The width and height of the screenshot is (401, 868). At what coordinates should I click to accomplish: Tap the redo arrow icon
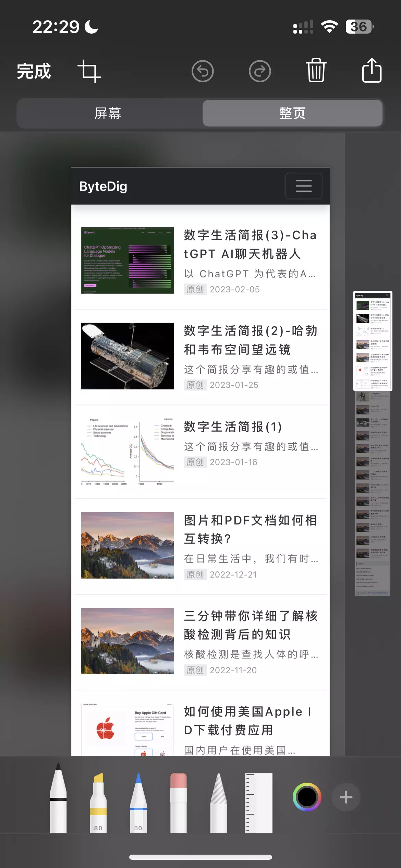260,71
